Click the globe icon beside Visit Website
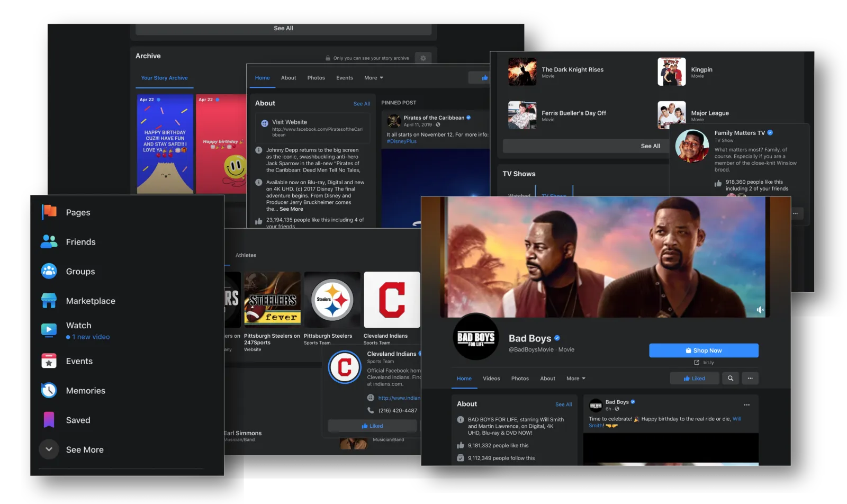847x504 pixels. [x=265, y=123]
